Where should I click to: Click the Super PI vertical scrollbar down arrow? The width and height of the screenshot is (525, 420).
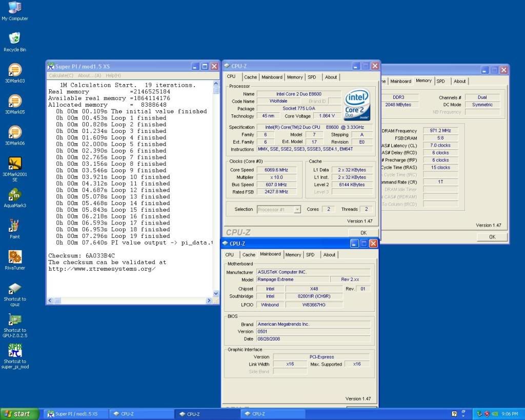pos(216,293)
